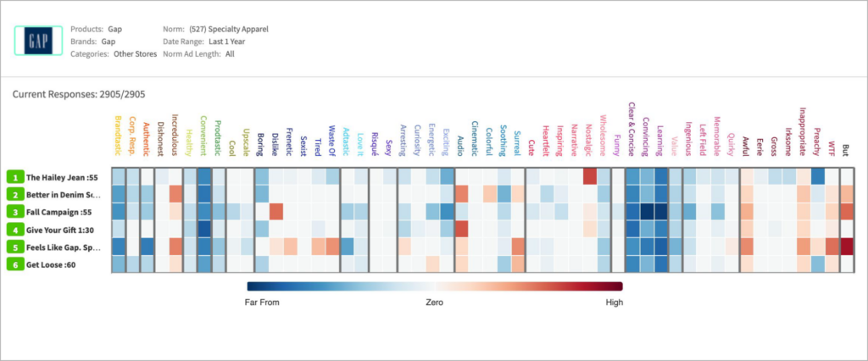This screenshot has height=361, width=868.
Task: Select green number 2 badge
Action: (15, 194)
